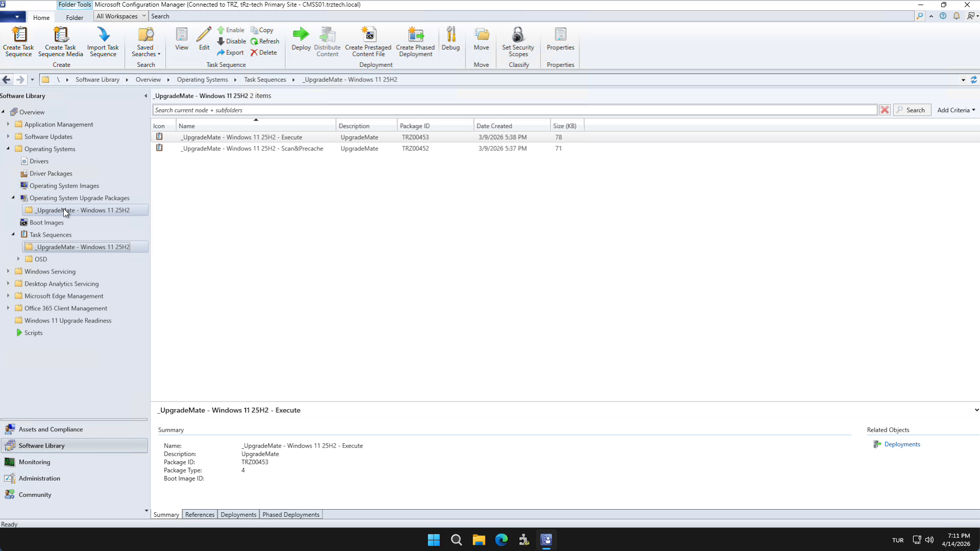Deploy the task sequence
The image size is (980, 551).
click(301, 39)
